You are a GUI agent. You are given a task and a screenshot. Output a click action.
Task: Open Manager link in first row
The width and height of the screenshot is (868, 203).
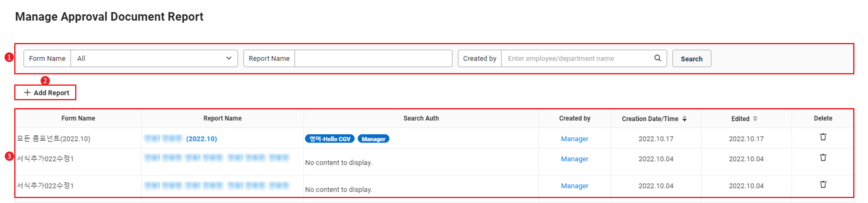click(574, 139)
